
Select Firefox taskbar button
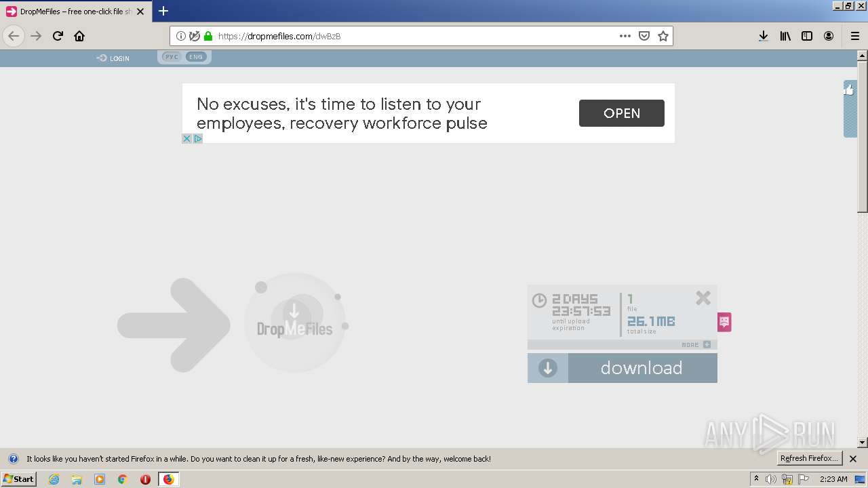point(168,479)
